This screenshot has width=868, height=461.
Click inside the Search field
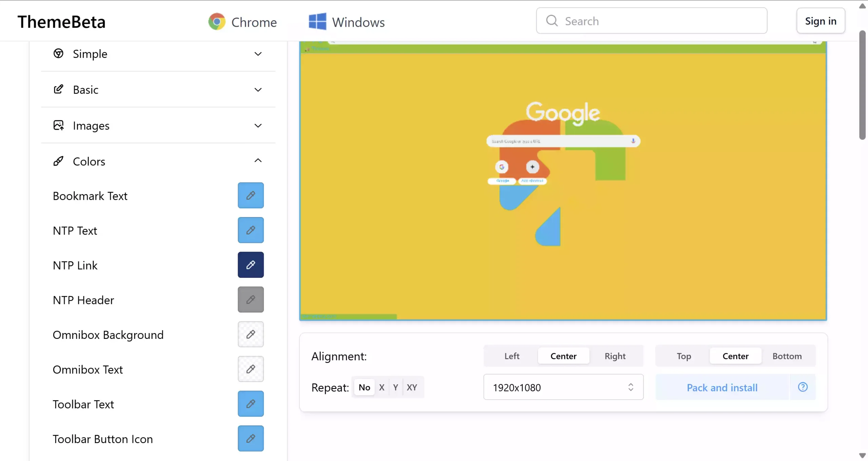click(651, 21)
